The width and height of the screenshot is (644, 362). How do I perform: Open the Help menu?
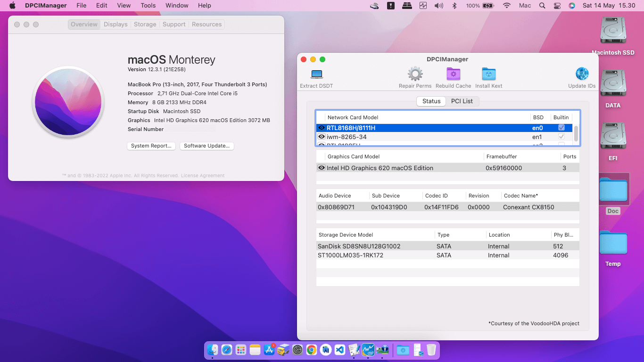tap(204, 6)
